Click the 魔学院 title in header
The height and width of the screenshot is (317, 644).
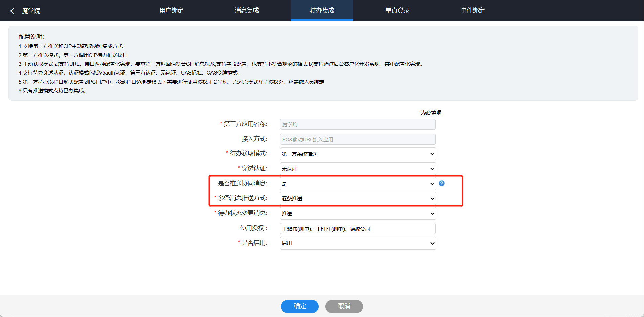click(x=31, y=11)
